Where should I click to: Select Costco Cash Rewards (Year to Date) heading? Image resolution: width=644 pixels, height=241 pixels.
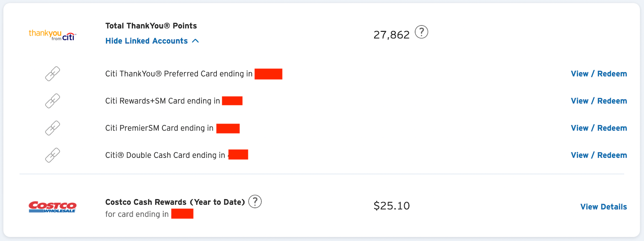pos(175,202)
